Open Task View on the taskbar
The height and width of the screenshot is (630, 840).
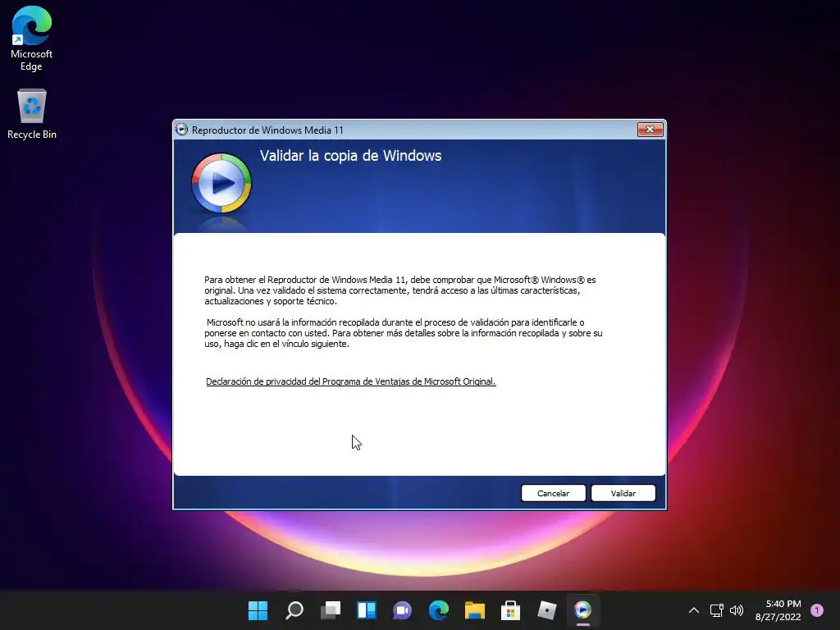coord(330,609)
